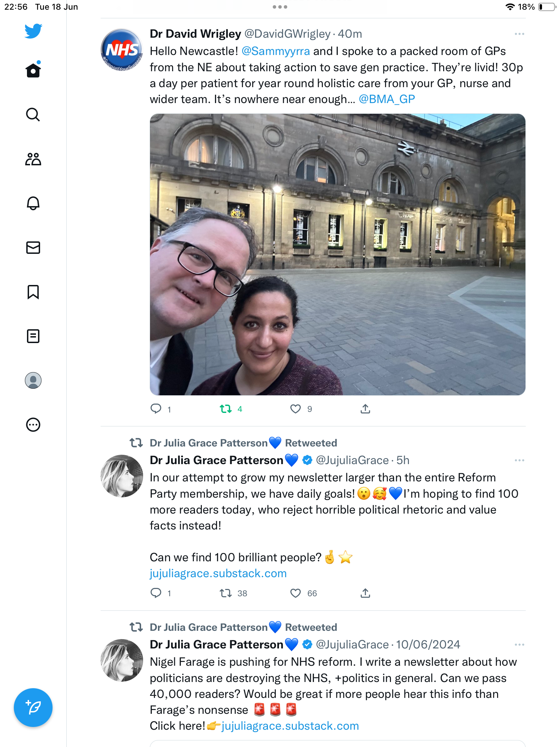Image resolution: width=560 pixels, height=747 pixels.
Task: Open the Search magnifier in sidebar
Action: tap(33, 114)
